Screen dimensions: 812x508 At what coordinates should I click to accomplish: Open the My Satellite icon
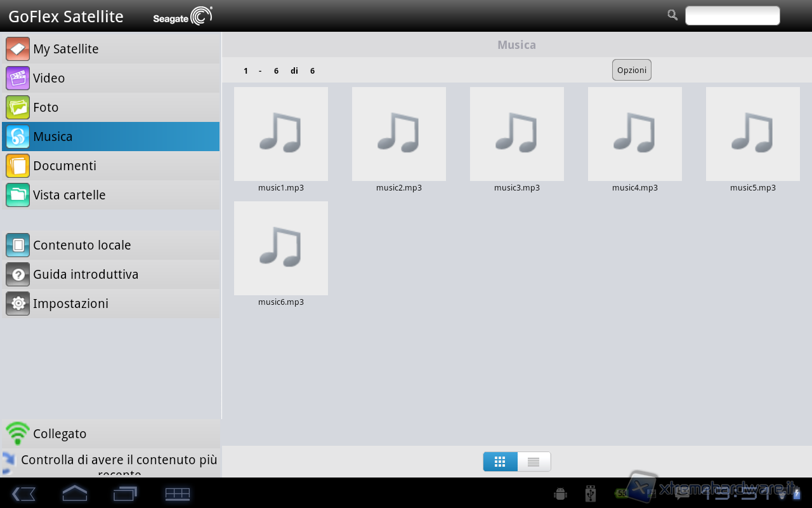[18, 49]
